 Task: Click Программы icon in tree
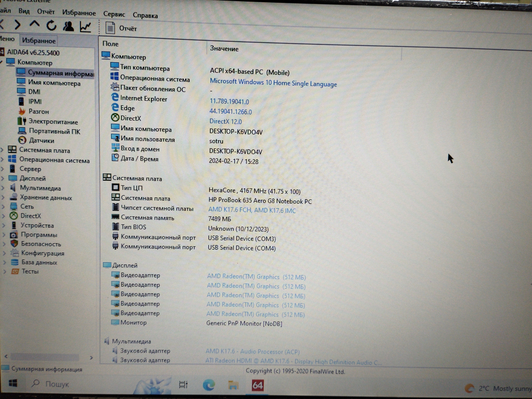(x=14, y=235)
